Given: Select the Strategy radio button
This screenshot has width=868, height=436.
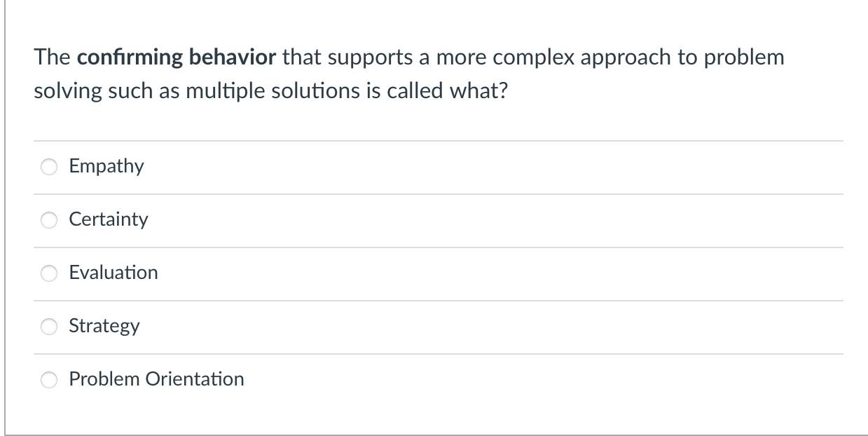Looking at the screenshot, I should (x=48, y=326).
